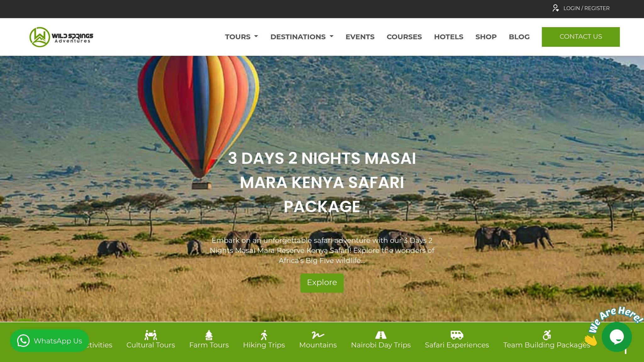Click the user account icon beside Login
644x362 pixels.
click(x=556, y=8)
